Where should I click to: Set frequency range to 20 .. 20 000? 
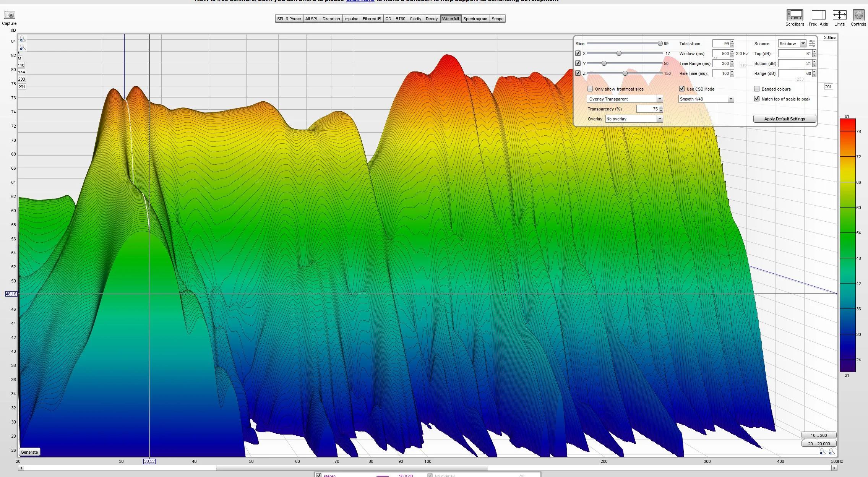[x=819, y=444]
